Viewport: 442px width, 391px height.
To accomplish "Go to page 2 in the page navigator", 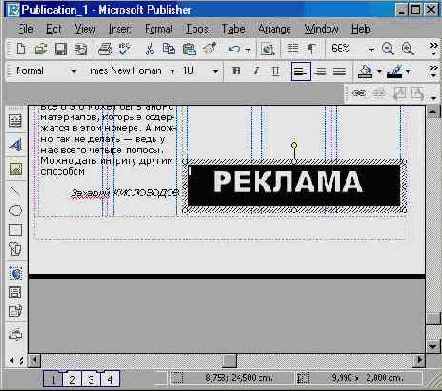I will tap(72, 379).
